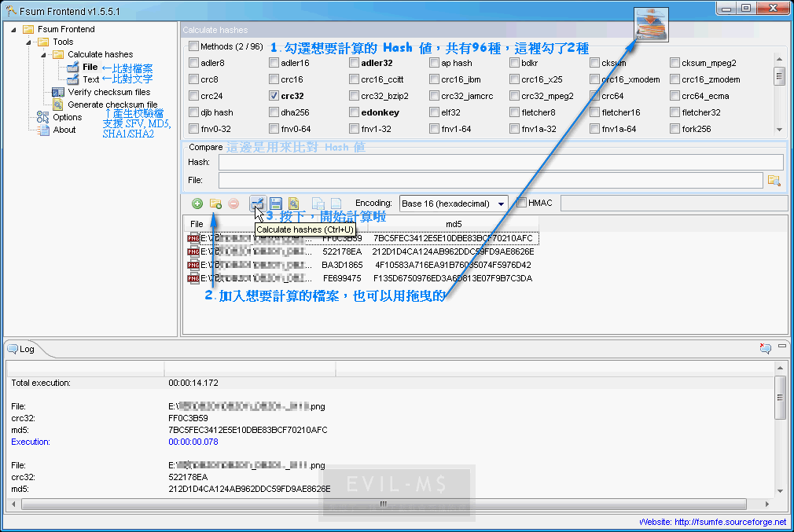Open About in the tree

(64, 130)
